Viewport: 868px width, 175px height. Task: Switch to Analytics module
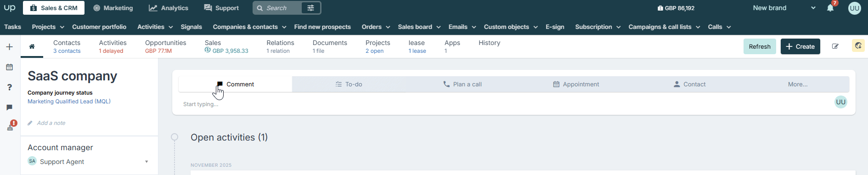tap(169, 8)
